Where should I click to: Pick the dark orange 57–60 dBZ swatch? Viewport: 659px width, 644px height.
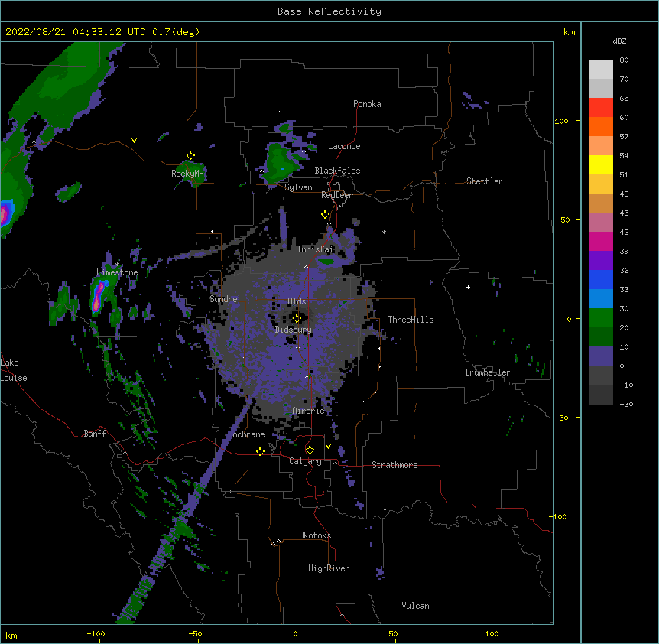pos(601,126)
